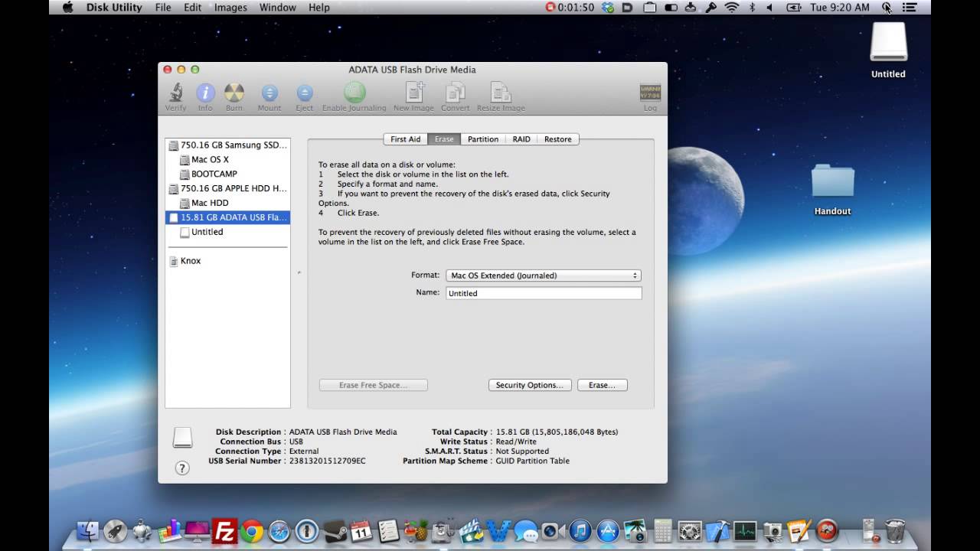
Task: Open Safari from the Dock
Action: [279, 530]
